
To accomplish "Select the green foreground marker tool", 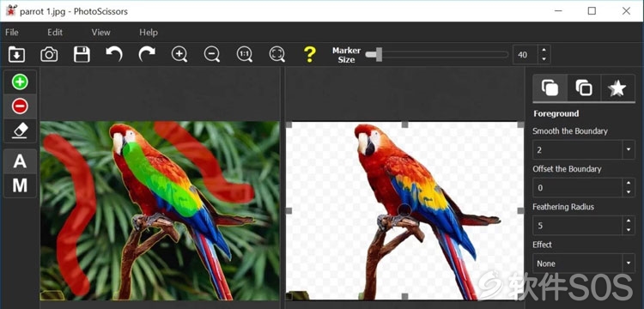I will [20, 82].
